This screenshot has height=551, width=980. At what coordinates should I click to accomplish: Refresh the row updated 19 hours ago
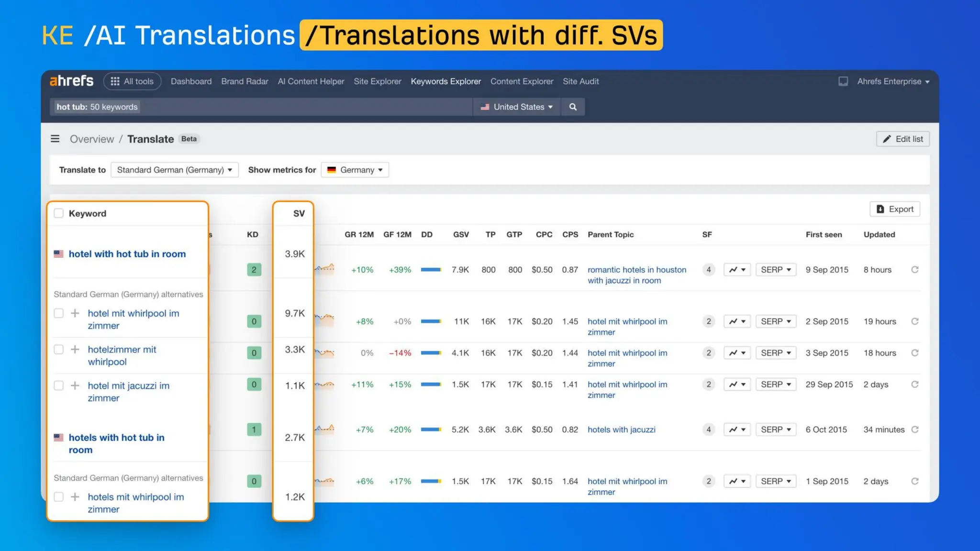click(x=915, y=321)
